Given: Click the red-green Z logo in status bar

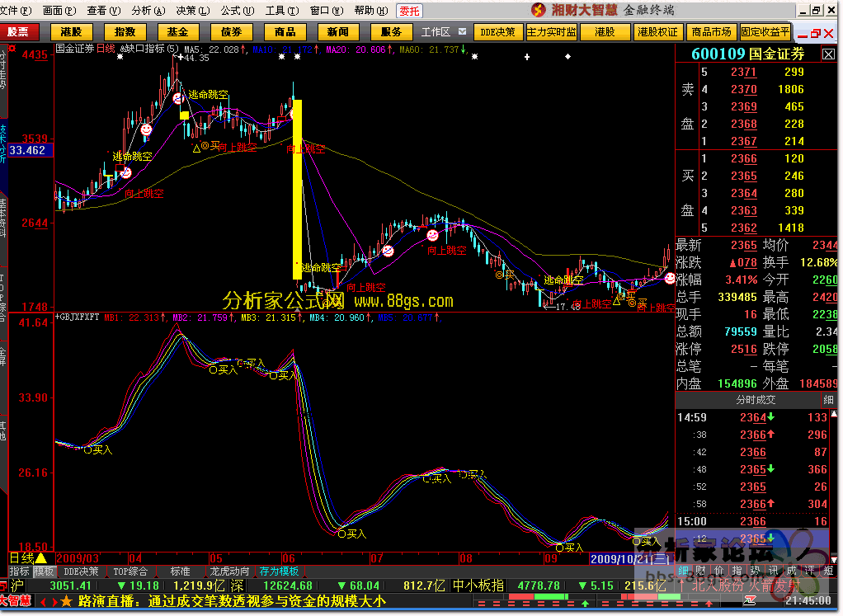Looking at the screenshot, I should 749,601.
